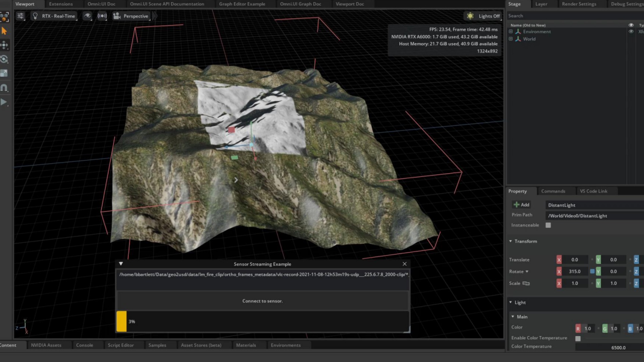Select the Move tool in left toolbar
The width and height of the screenshot is (644, 362).
pyautogui.click(x=4, y=45)
